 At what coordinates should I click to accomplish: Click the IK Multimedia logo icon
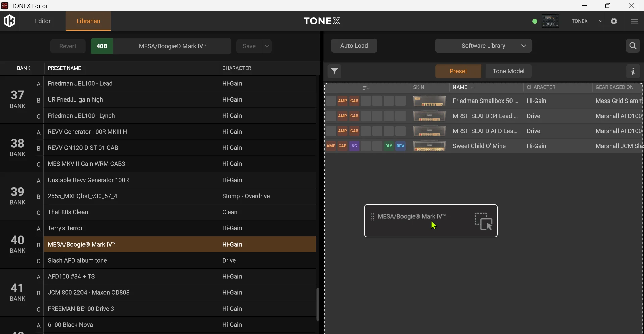[x=9, y=21]
